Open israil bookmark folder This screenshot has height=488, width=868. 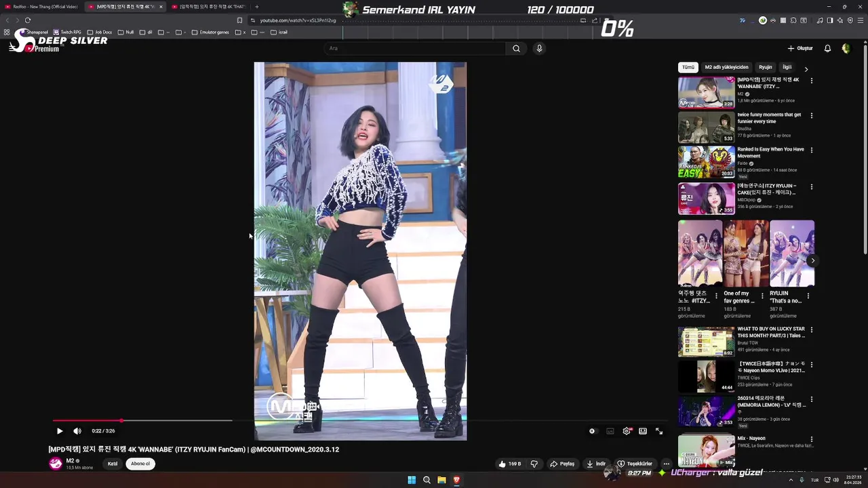(279, 32)
